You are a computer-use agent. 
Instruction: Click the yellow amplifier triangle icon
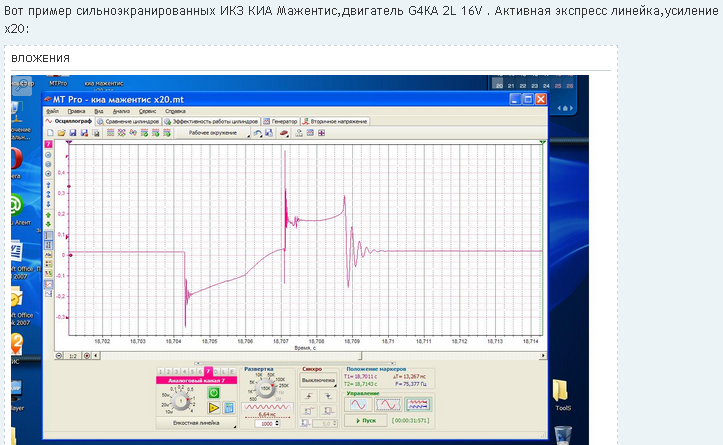click(x=213, y=408)
